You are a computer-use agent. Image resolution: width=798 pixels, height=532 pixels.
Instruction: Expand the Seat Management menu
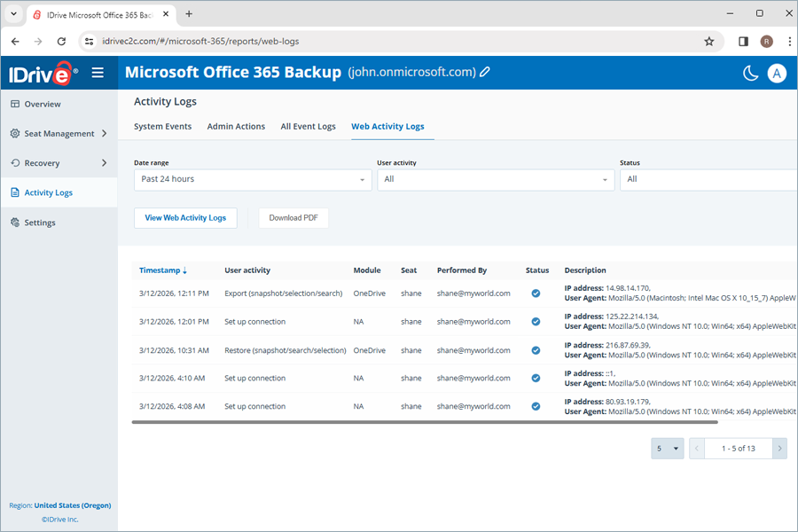pyautogui.click(x=58, y=133)
